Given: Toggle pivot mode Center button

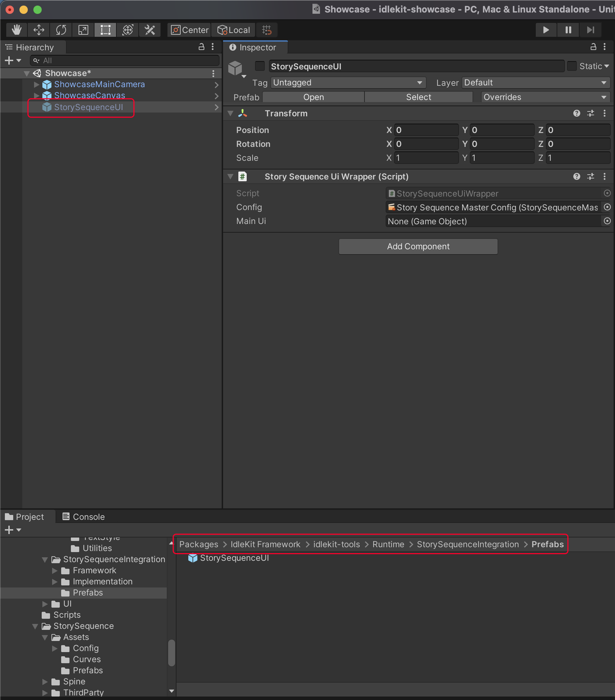Looking at the screenshot, I should [x=190, y=30].
